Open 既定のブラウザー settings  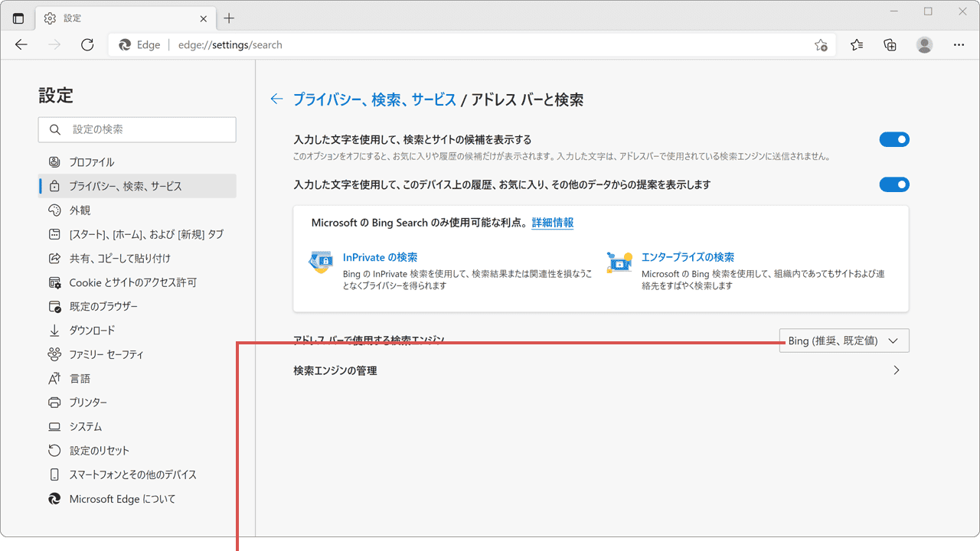tap(137, 306)
